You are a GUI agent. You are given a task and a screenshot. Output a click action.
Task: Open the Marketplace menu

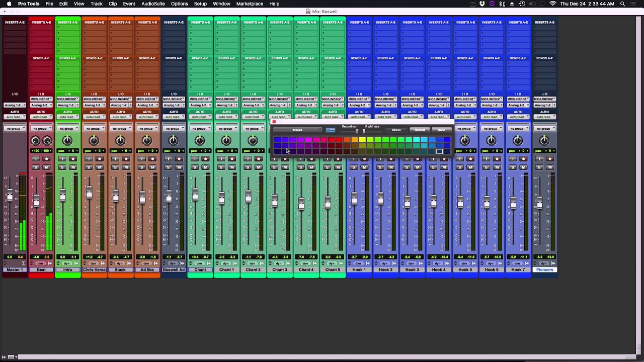point(250,4)
